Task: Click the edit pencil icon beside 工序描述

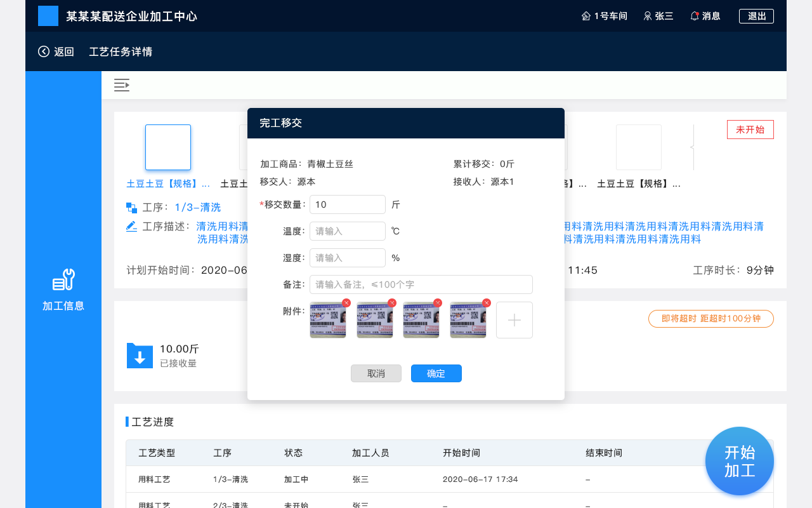Action: [131, 225]
